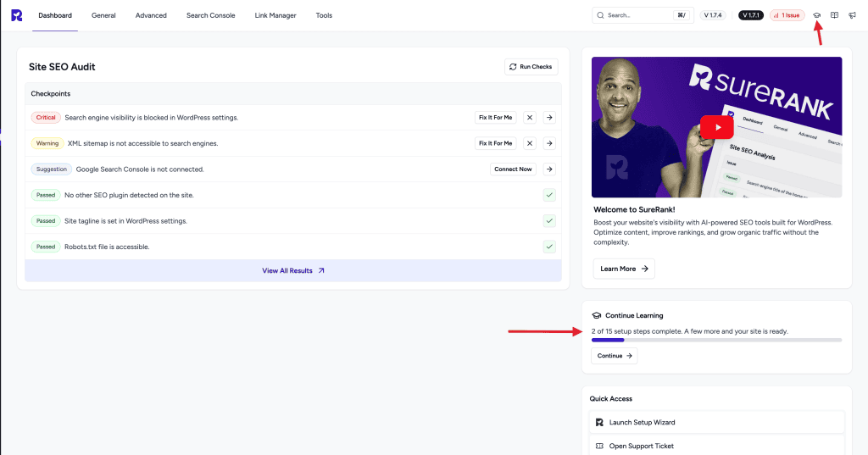Click Fix It For Me for search visibility
The width and height of the screenshot is (868, 455).
[495, 117]
